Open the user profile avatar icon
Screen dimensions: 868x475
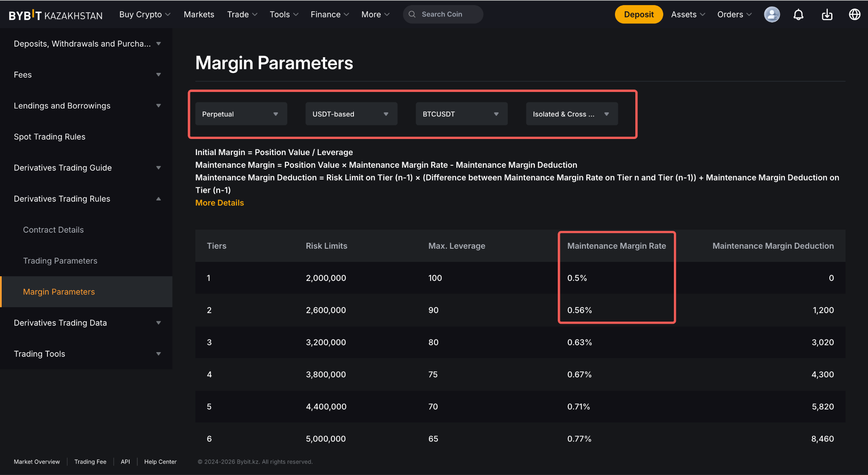point(772,14)
